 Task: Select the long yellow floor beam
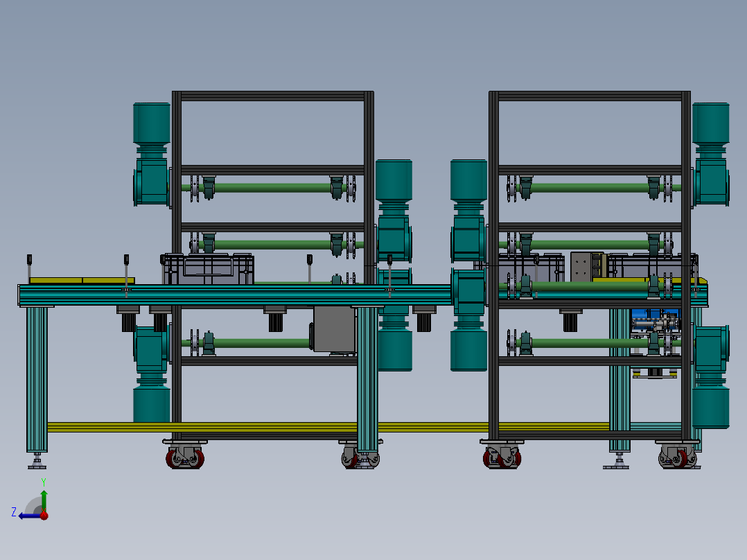click(328, 427)
